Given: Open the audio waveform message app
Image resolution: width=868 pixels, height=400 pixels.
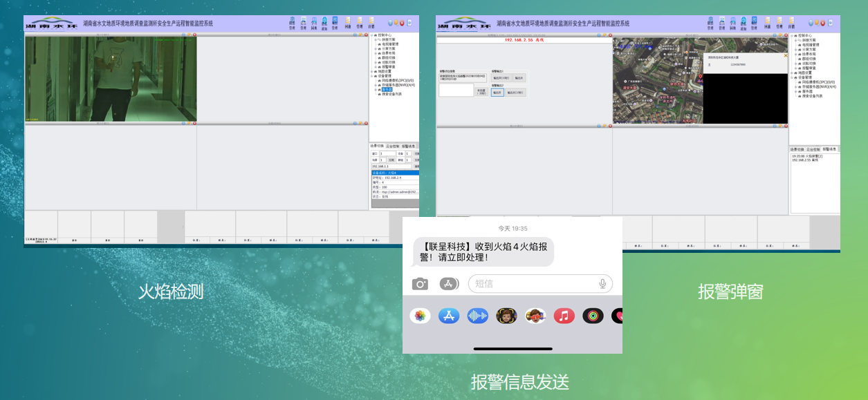Looking at the screenshot, I should click(x=477, y=316).
